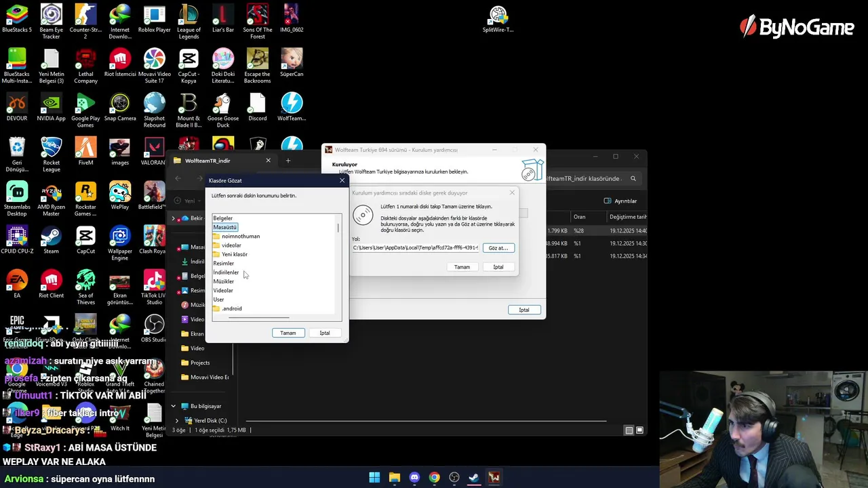Select Belgeler in folder browse tree
The width and height of the screenshot is (868, 488).
click(223, 218)
